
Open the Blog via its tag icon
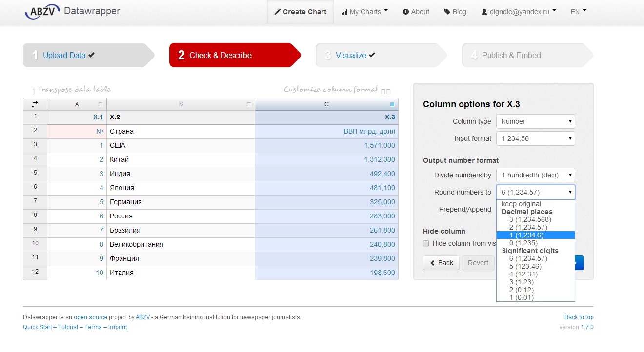[447, 12]
